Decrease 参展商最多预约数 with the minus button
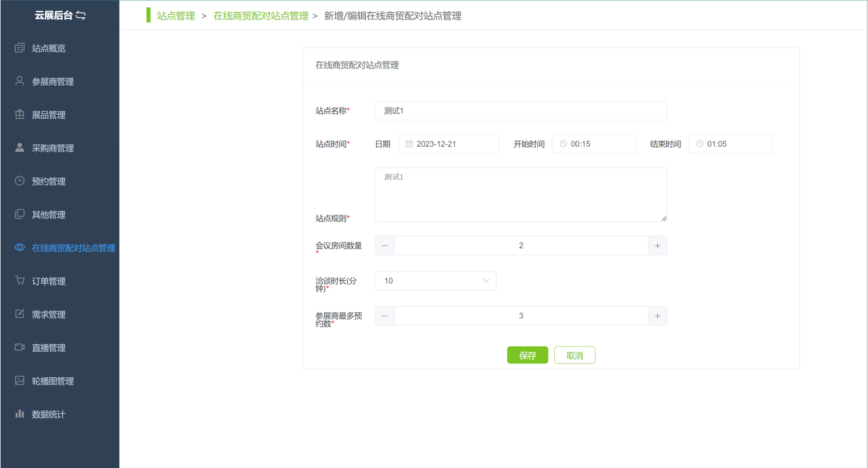 [x=385, y=316]
